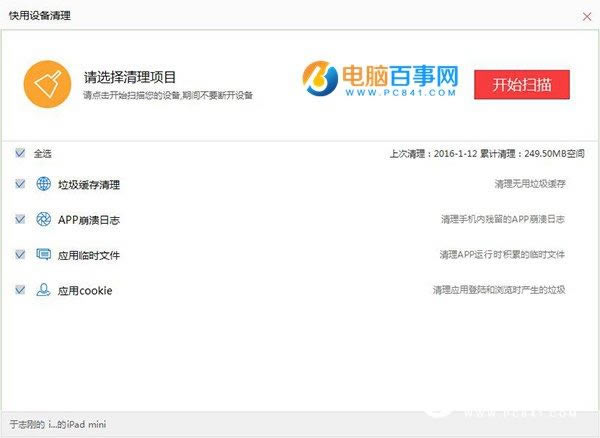This screenshot has height=438, width=600.
Task: Select the 垃圾缓存清理 item label
Action: (89, 185)
